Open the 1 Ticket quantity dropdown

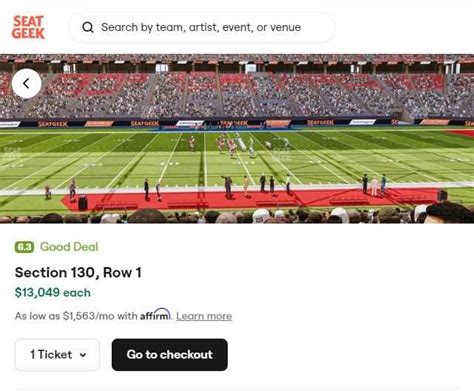[57, 355]
